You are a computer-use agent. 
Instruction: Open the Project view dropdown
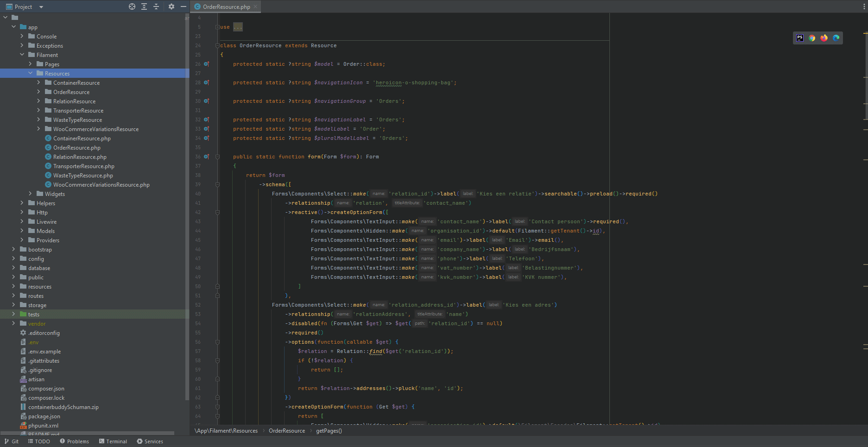[x=41, y=7]
